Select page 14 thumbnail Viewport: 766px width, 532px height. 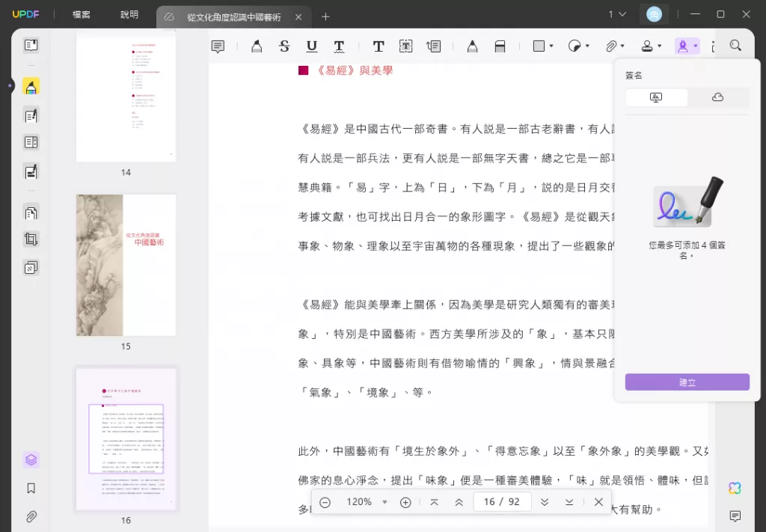[126, 97]
